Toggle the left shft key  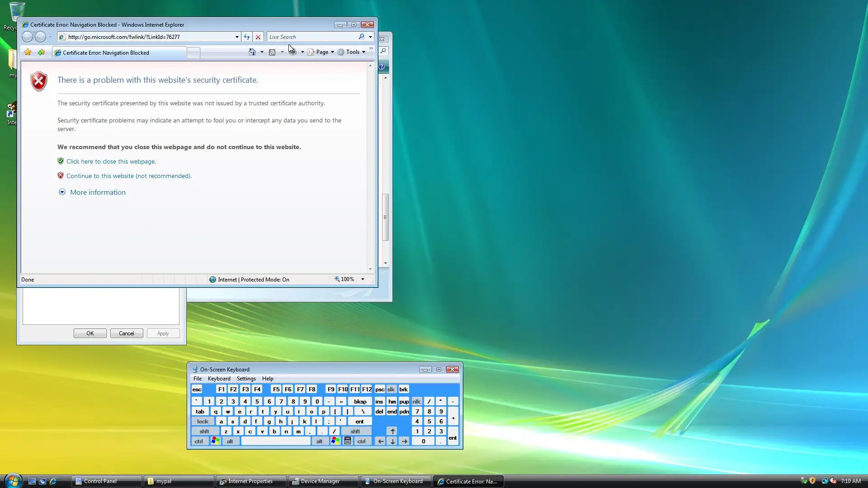point(204,432)
